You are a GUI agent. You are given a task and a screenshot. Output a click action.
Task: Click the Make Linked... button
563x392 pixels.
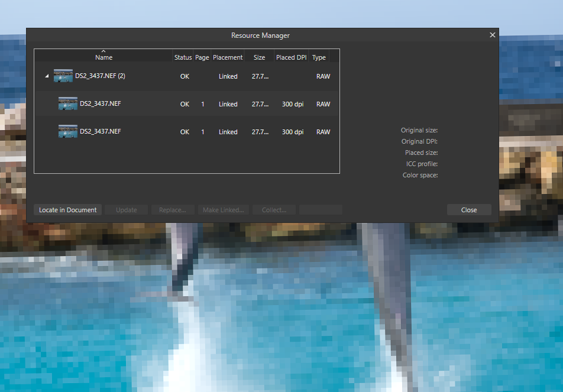223,209
